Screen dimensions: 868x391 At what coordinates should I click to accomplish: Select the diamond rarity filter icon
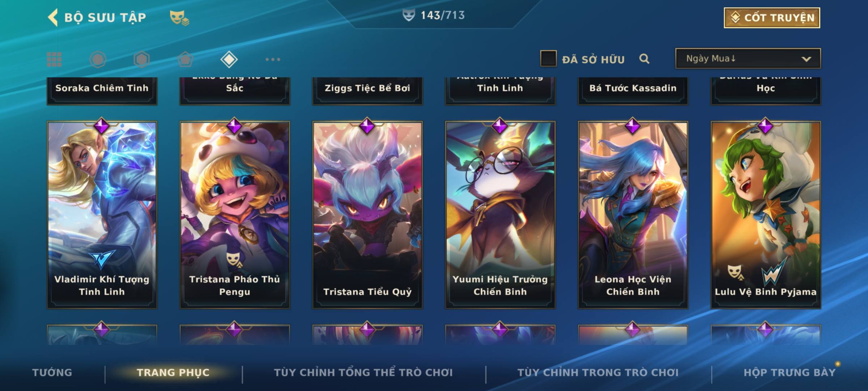229,59
